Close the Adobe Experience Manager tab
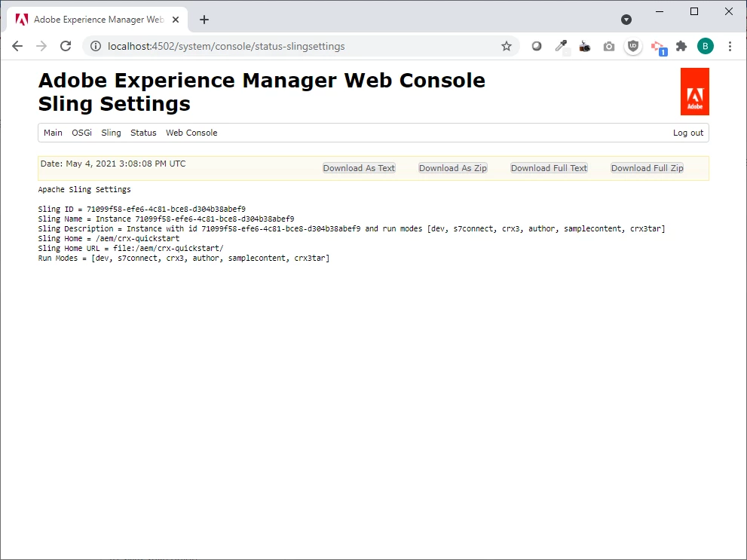 [x=176, y=20]
